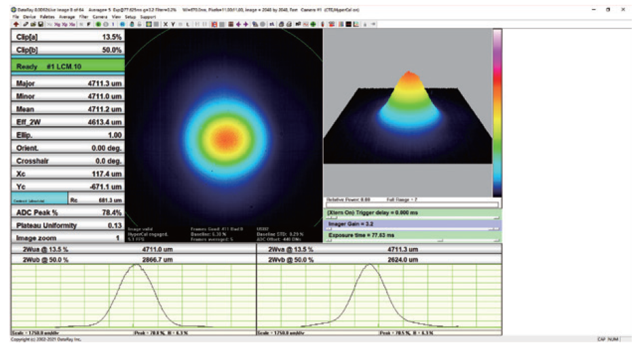The image size is (644, 347).
Task: Click the Clip[a] 13.5% button
Action: [x=69, y=37]
